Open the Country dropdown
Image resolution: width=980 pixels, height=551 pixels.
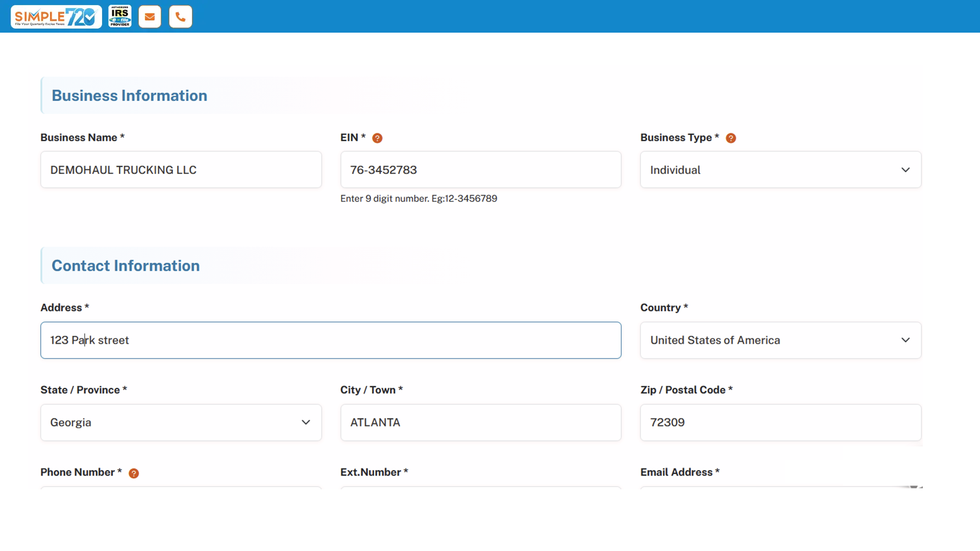click(780, 340)
